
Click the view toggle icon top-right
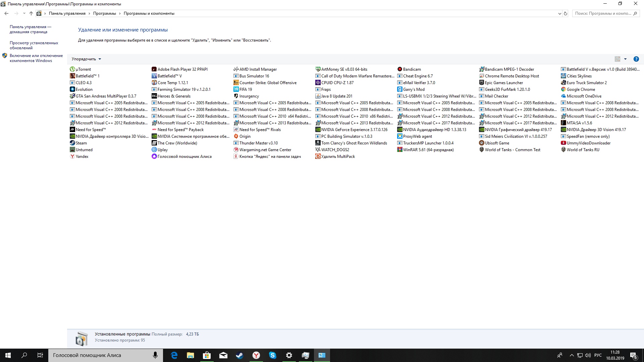(618, 59)
